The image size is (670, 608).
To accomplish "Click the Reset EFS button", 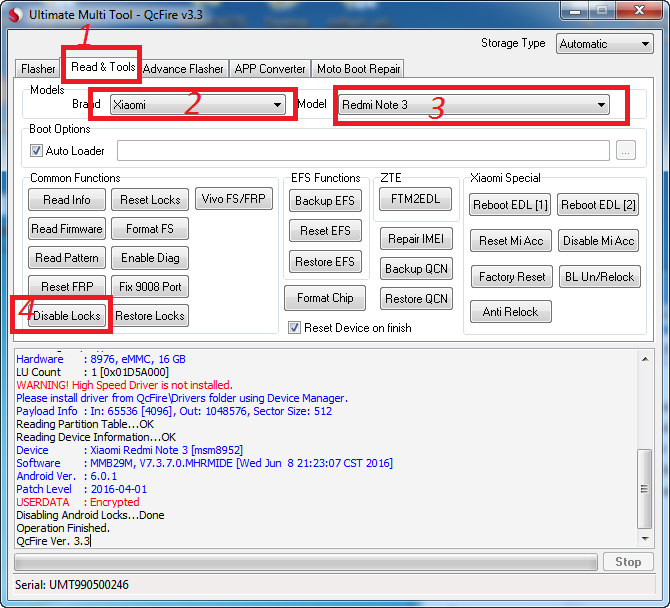I will (x=325, y=231).
